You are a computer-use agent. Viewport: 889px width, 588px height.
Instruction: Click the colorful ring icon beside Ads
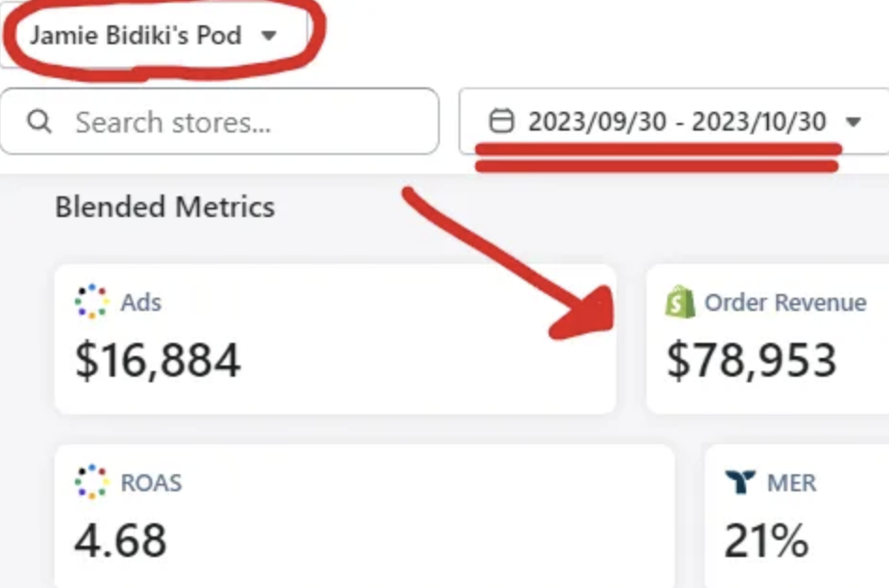tap(91, 302)
